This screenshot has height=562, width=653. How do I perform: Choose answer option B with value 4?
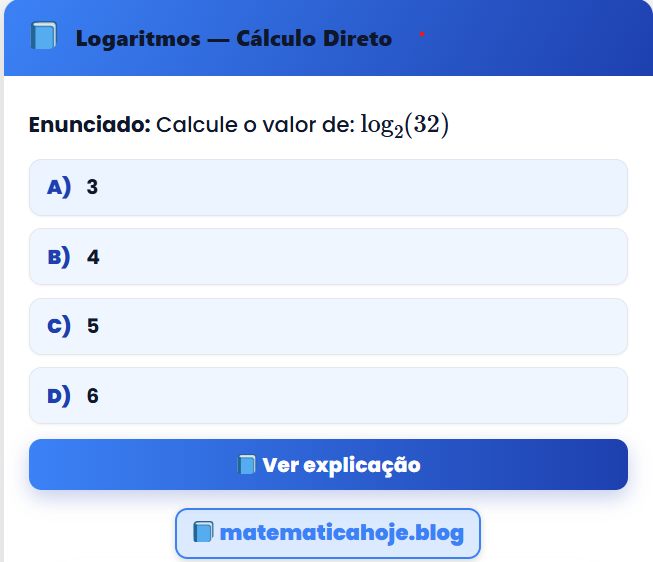pyautogui.click(x=328, y=257)
